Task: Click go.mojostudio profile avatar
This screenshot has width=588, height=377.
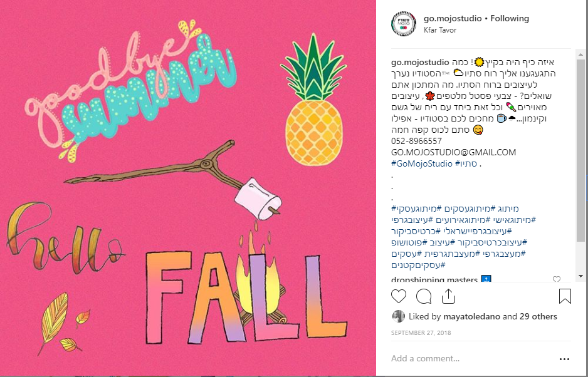Action: pyautogui.click(x=404, y=24)
